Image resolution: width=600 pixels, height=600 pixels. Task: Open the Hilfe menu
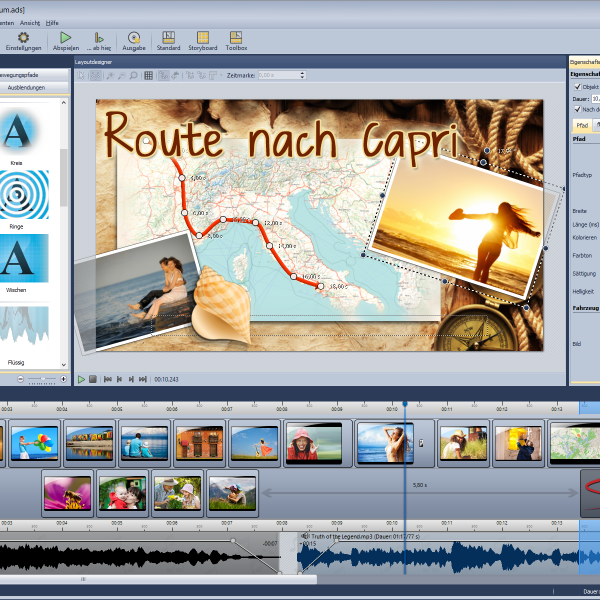(x=52, y=23)
